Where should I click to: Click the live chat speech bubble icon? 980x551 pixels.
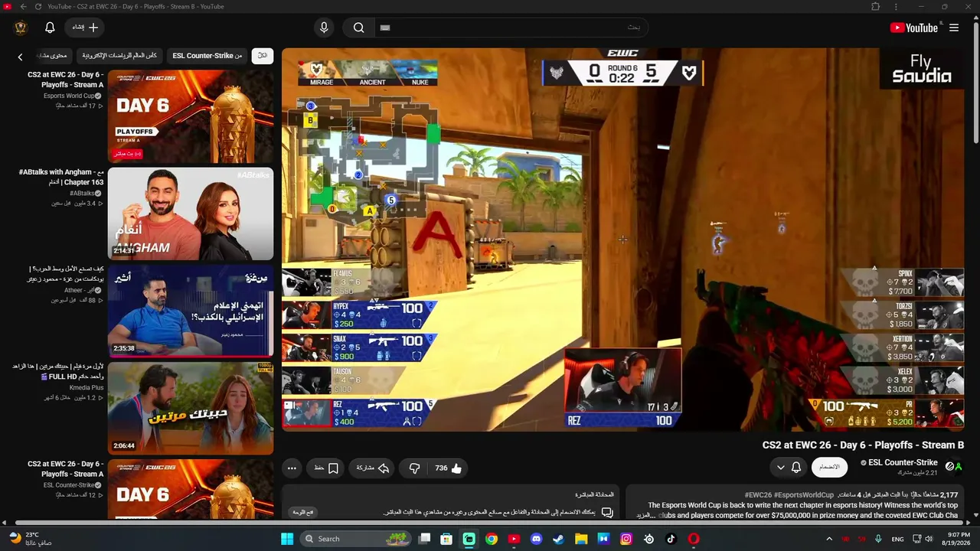click(607, 512)
